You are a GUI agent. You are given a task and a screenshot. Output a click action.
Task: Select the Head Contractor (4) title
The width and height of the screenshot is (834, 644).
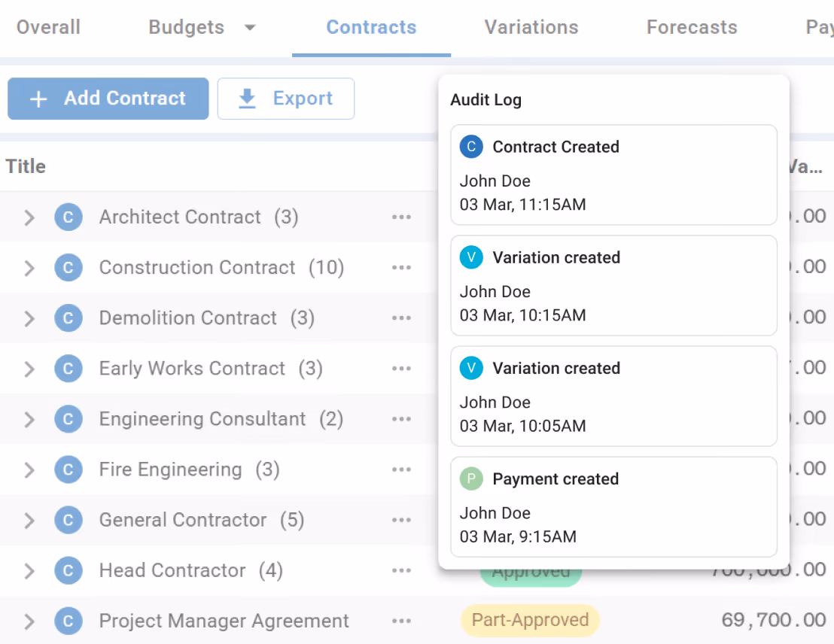[191, 570]
